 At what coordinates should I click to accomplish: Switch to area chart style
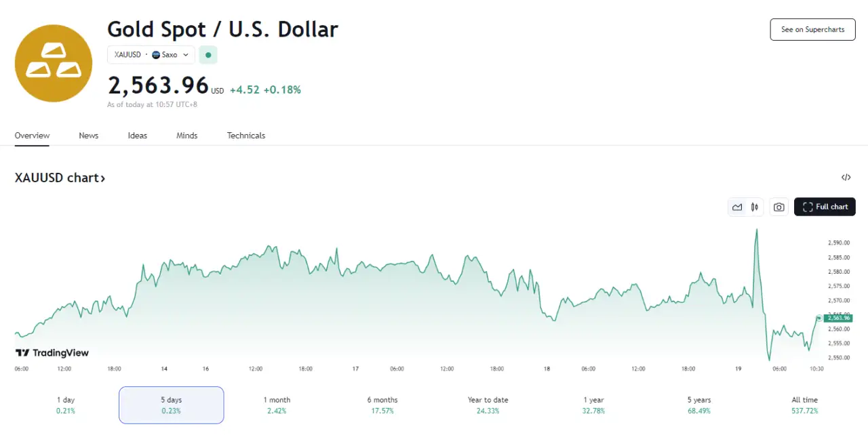737,207
